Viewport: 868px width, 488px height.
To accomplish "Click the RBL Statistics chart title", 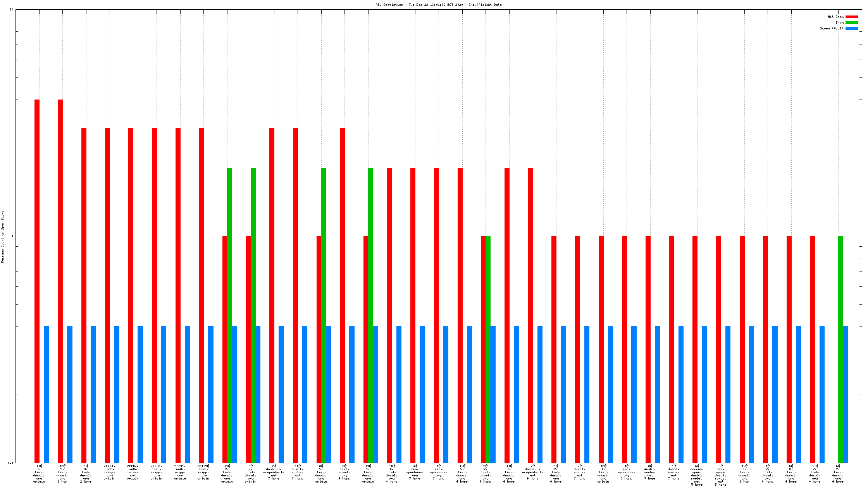I will click(438, 5).
